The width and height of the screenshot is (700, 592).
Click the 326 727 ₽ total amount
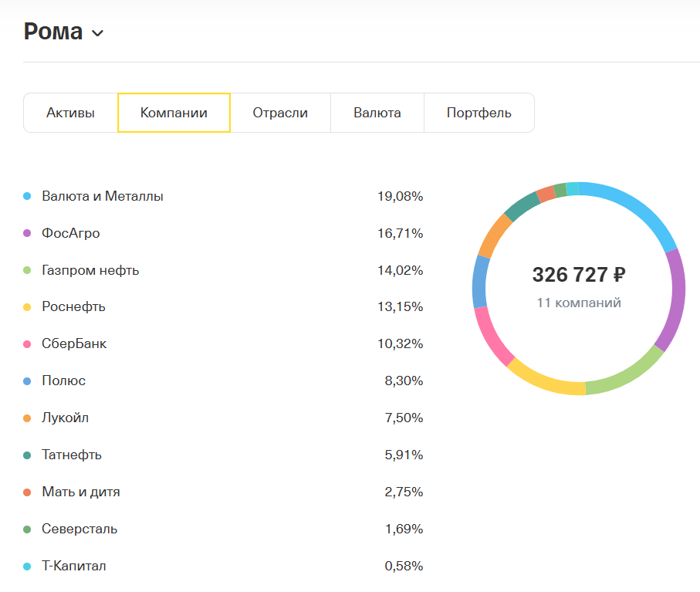tap(579, 275)
